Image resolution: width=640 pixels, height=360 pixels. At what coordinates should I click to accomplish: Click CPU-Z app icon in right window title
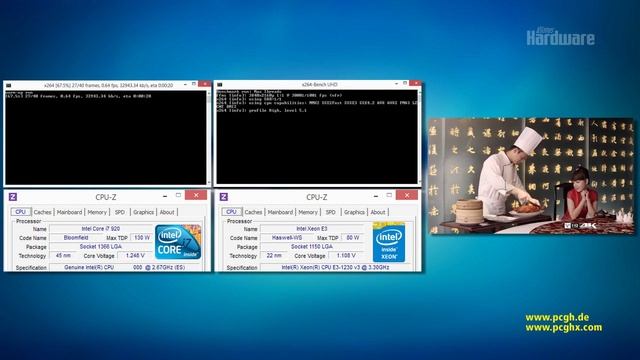(224, 197)
